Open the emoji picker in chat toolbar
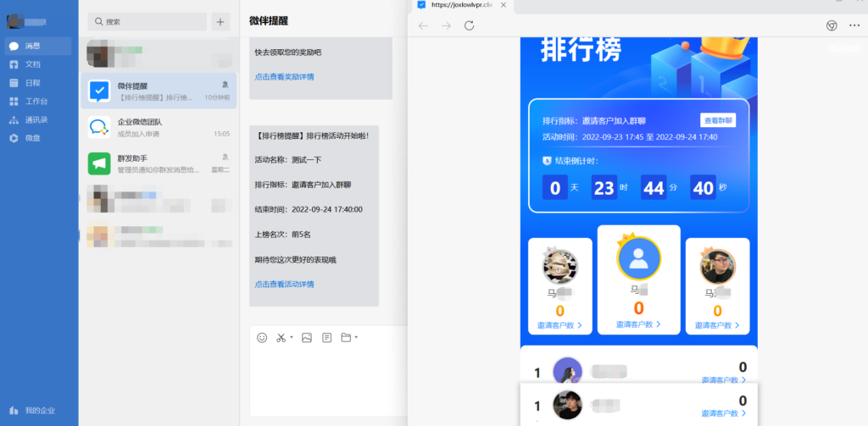868x426 pixels. pos(262,338)
